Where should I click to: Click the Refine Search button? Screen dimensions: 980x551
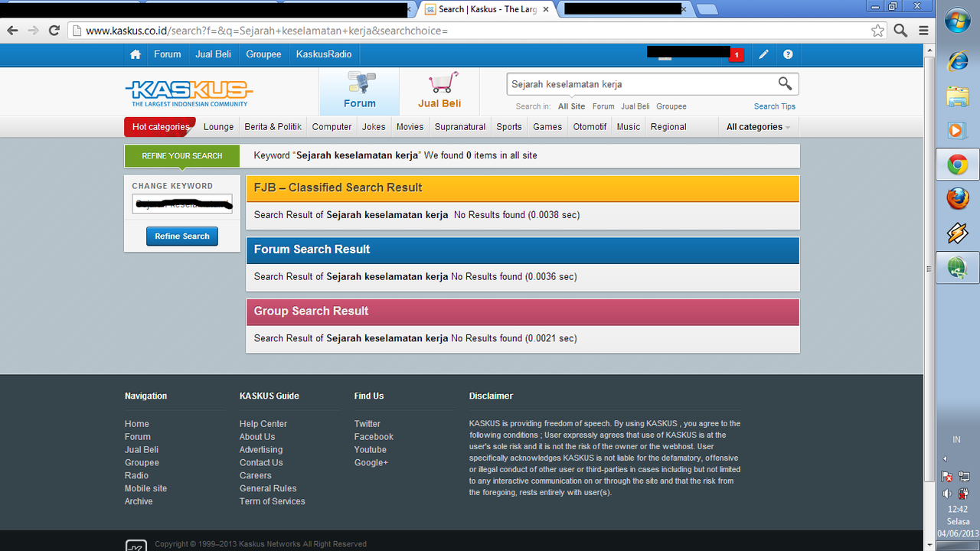coord(182,236)
